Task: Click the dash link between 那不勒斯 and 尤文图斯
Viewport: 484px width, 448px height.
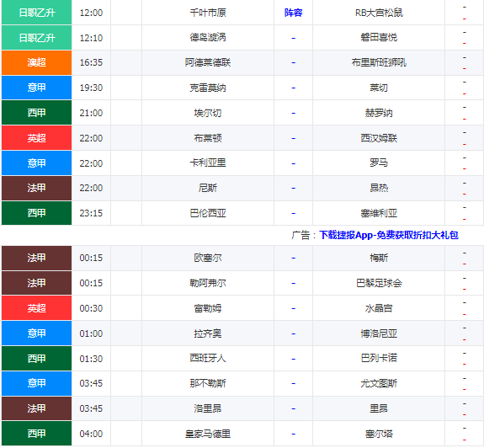Action: (293, 384)
